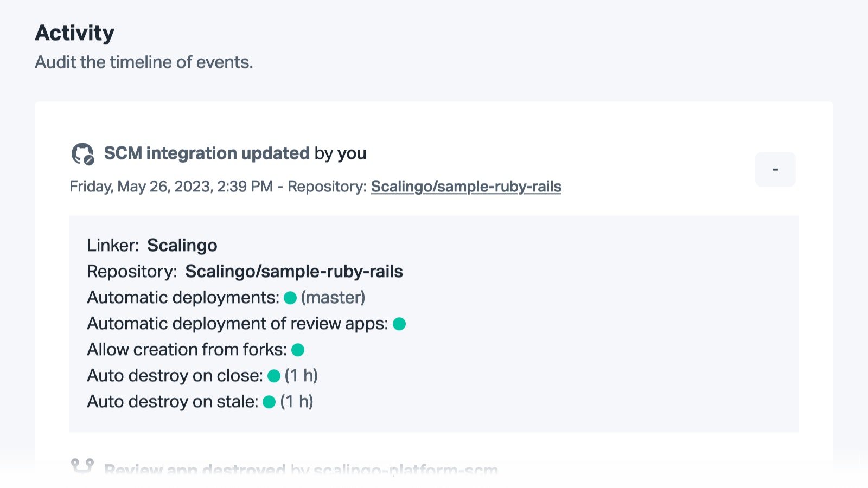Click the Linker Scalingo value

point(182,246)
